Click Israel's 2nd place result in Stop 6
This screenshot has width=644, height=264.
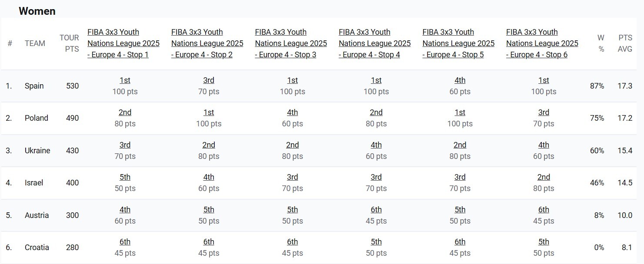tap(544, 177)
